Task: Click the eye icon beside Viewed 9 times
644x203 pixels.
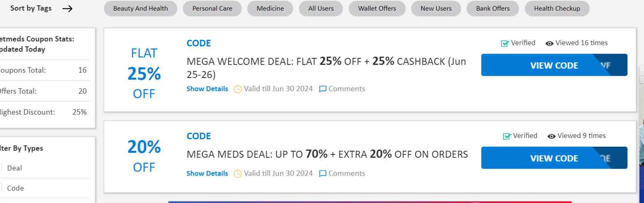Action: pos(552,136)
